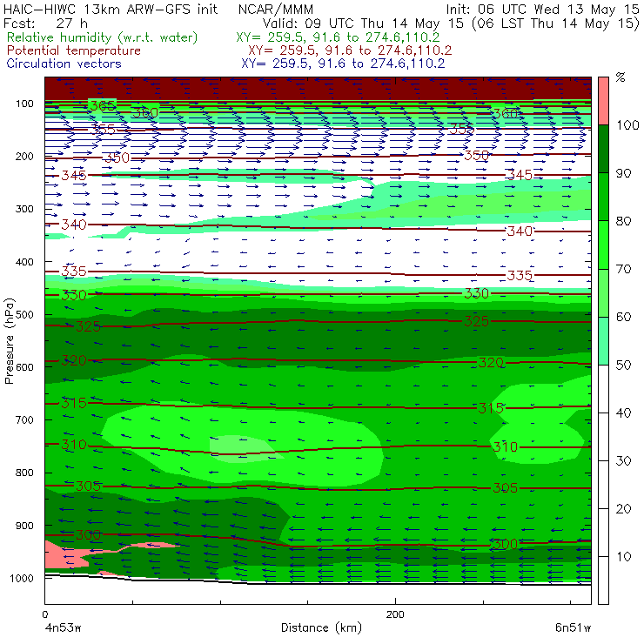Click the red XY= 259.5, 91.6 coordinates line
The width and height of the screenshot is (644, 644).
tap(350, 50)
